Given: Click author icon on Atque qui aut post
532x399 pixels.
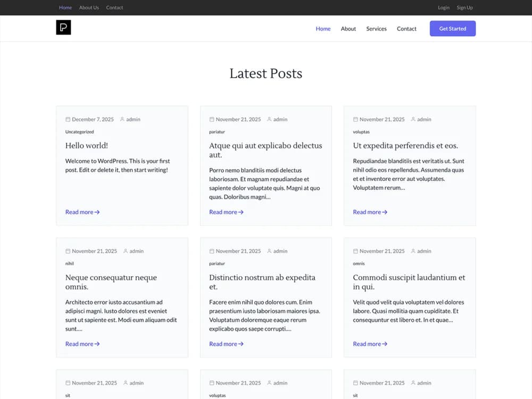Looking at the screenshot, I should coord(269,120).
